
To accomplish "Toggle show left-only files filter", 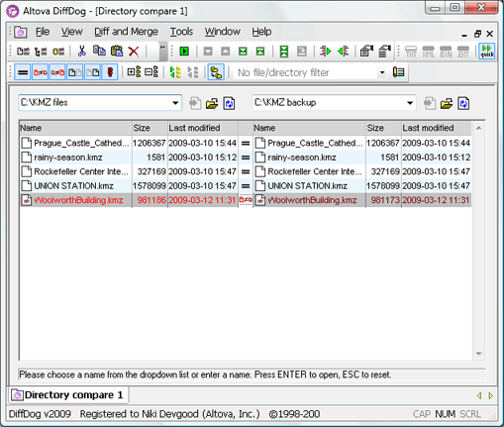I will [75, 72].
